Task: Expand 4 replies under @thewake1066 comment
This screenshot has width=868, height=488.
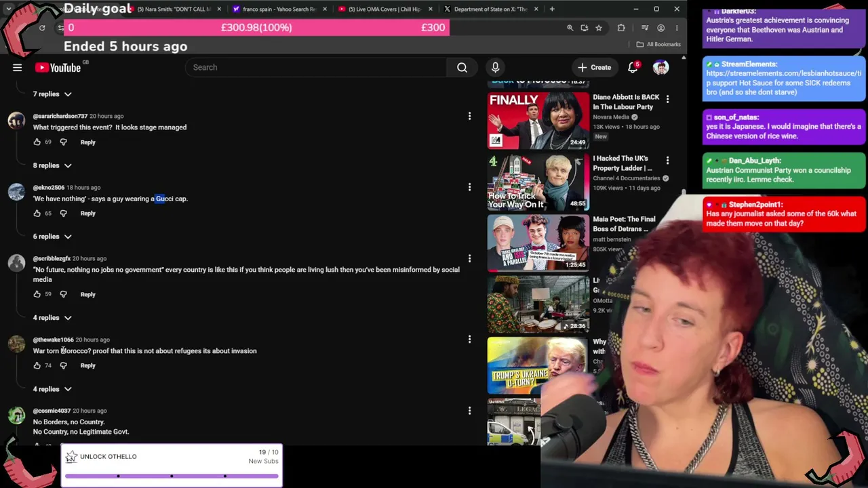Action: tap(52, 389)
